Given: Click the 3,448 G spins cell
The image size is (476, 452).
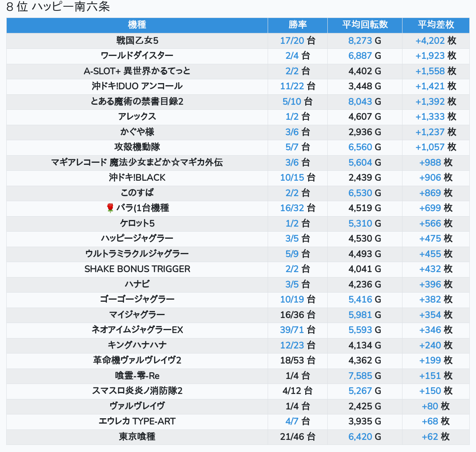Looking at the screenshot, I should tap(365, 86).
